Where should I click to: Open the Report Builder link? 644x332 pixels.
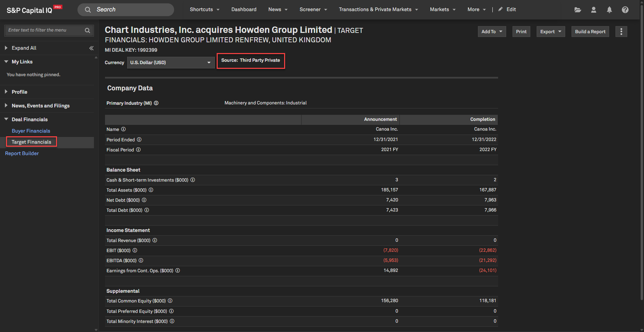coord(22,153)
